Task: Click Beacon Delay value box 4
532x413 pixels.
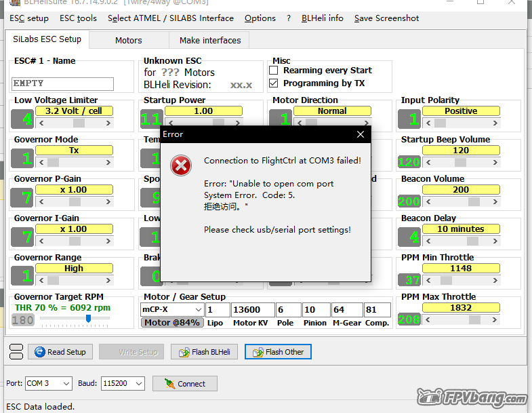Action: coord(409,237)
